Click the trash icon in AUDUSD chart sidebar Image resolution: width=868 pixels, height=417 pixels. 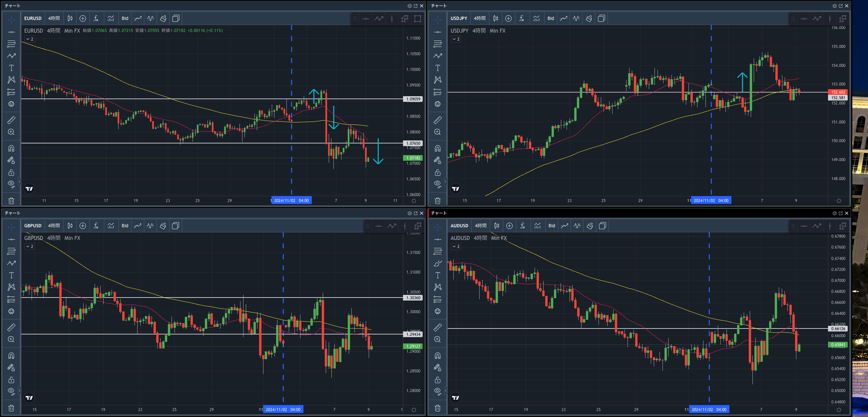[437, 408]
